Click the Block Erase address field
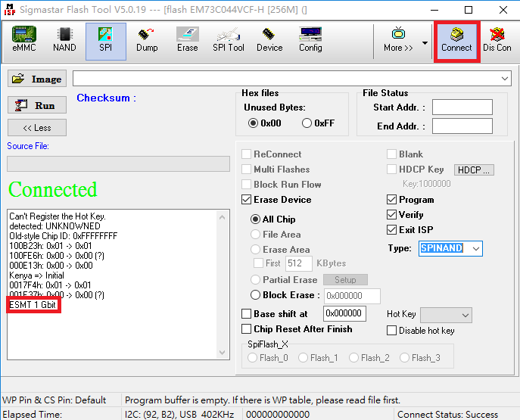This screenshot has height=420, width=520. click(x=352, y=296)
